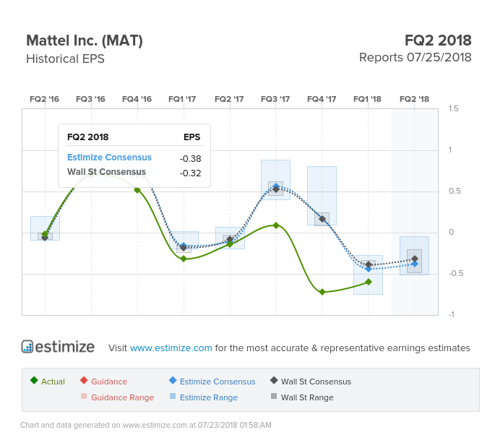The width and height of the screenshot is (495, 448).
Task: Click the -0.38 Estimize Consensus tooltip value
Action: coord(190,159)
